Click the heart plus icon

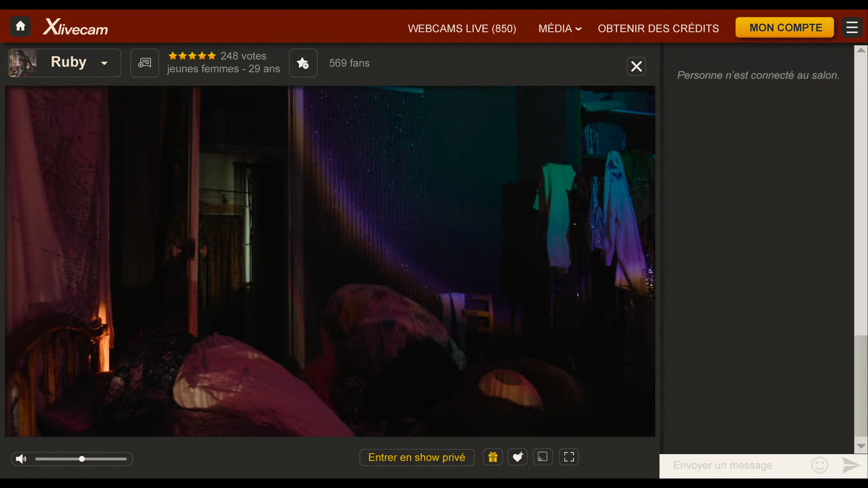pos(517,457)
